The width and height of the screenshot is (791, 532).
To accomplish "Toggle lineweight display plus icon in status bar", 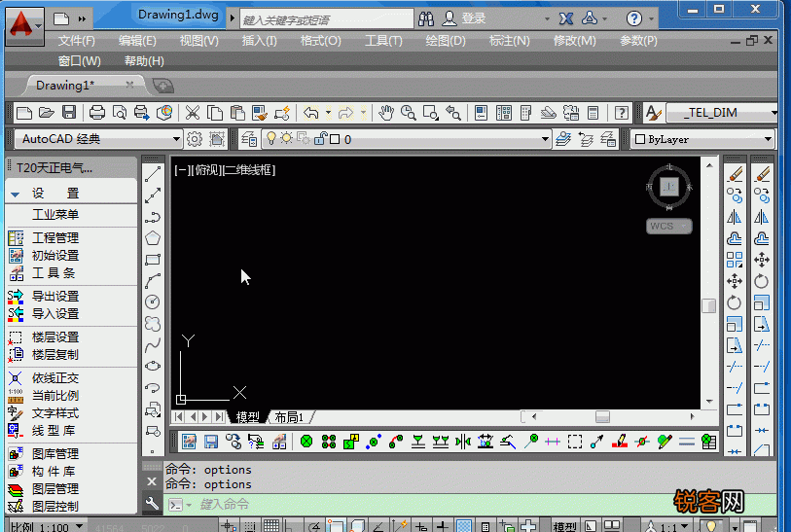I will point(442,526).
